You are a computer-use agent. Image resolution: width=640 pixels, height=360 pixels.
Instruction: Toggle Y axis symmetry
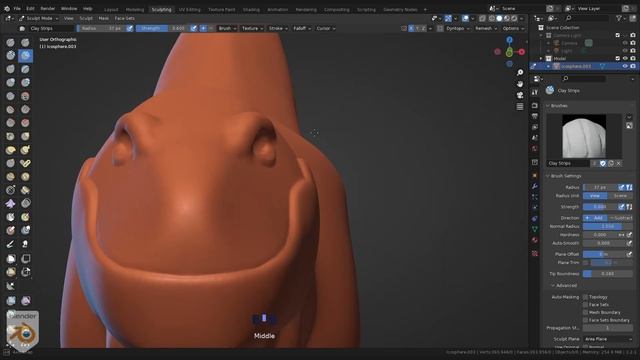tap(418, 28)
